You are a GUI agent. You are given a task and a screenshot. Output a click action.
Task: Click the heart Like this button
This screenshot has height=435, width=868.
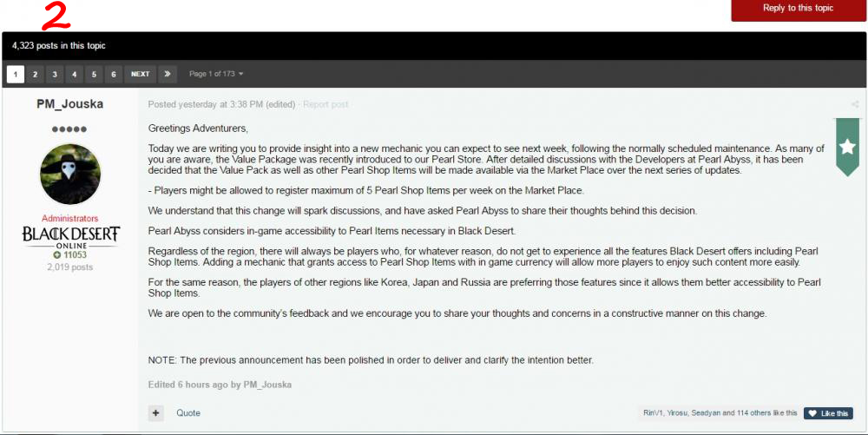[828, 413]
